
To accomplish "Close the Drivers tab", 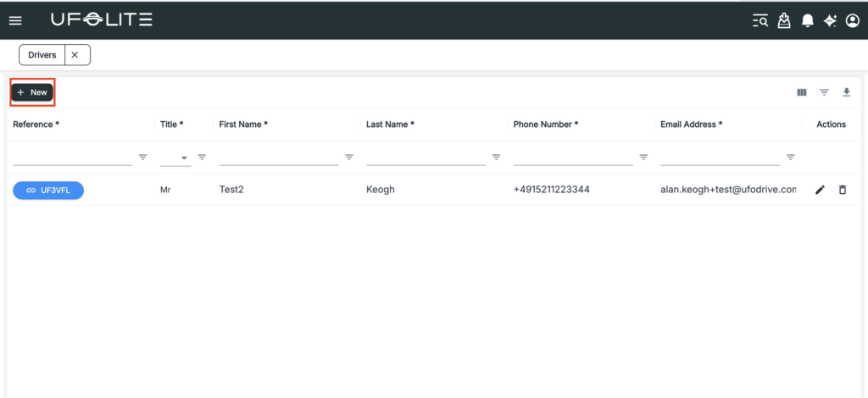I will click(x=75, y=55).
